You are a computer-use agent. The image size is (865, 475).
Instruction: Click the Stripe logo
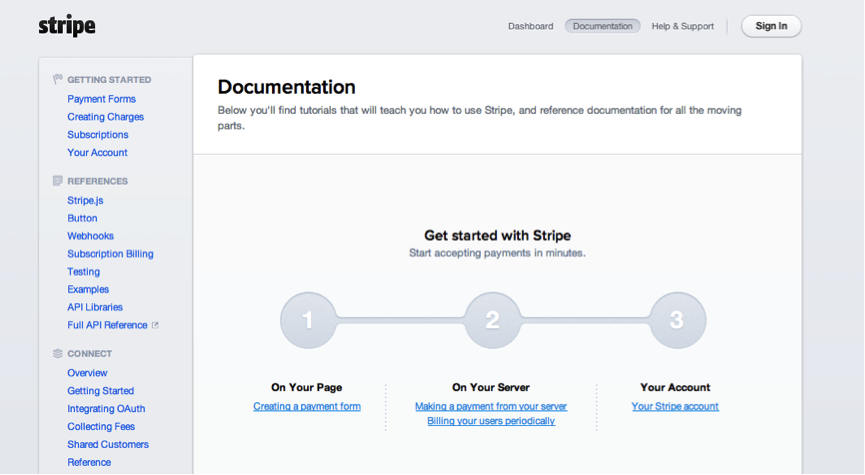(x=67, y=26)
